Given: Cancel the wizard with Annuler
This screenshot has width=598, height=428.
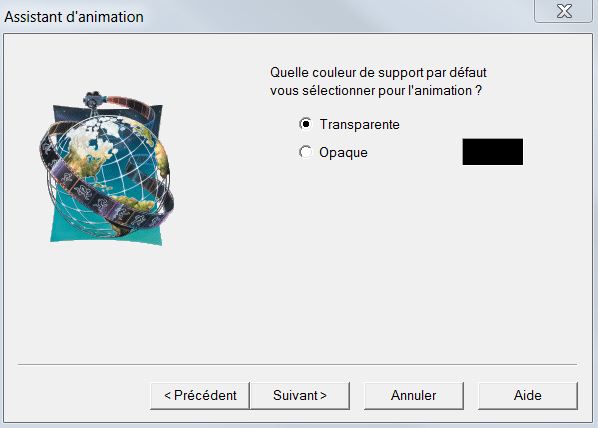Looking at the screenshot, I should (414, 396).
